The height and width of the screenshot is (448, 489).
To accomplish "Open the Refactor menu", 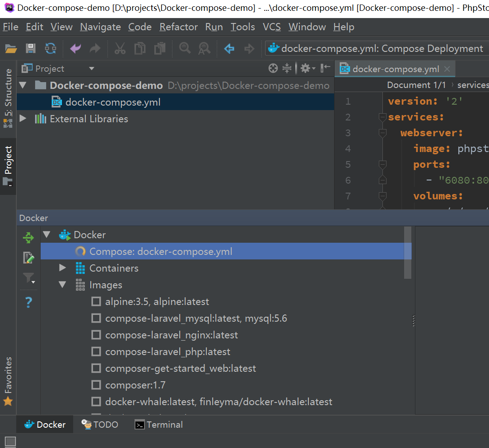I will tap(178, 27).
